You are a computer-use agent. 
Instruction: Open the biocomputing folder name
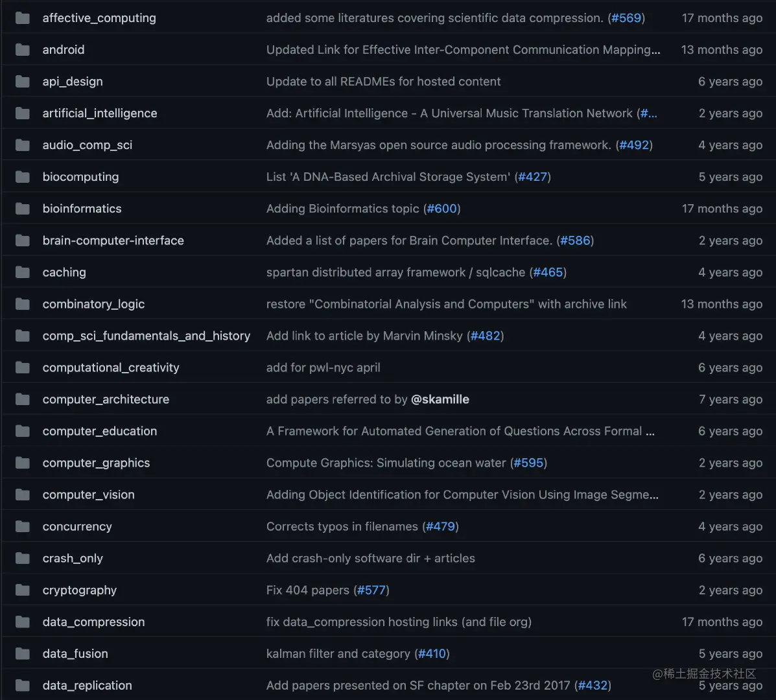(x=80, y=177)
